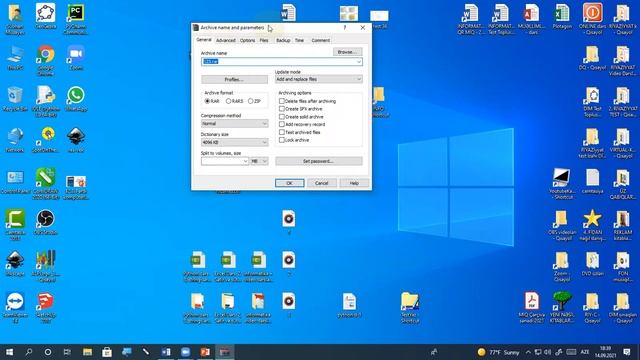Open the CorelDRAW desktop shortcut

click(x=45, y=183)
